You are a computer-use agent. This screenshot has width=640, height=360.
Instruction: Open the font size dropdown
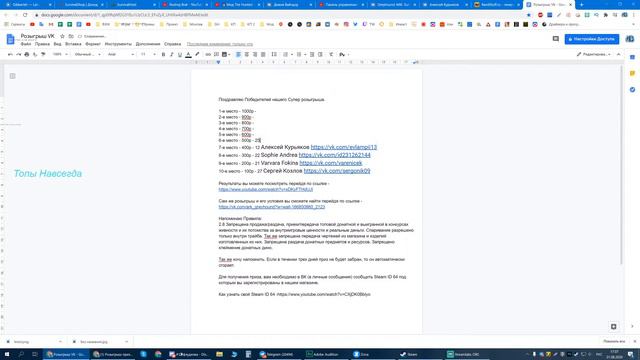(x=148, y=54)
